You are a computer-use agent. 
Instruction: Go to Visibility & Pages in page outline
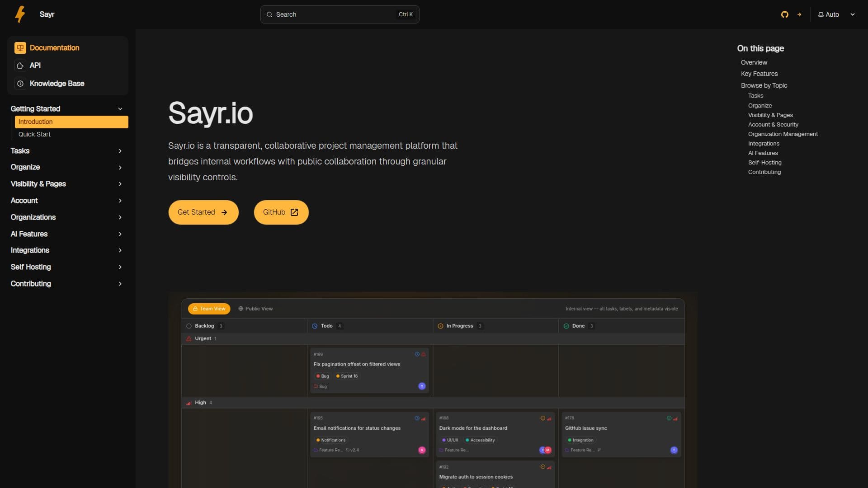(770, 115)
